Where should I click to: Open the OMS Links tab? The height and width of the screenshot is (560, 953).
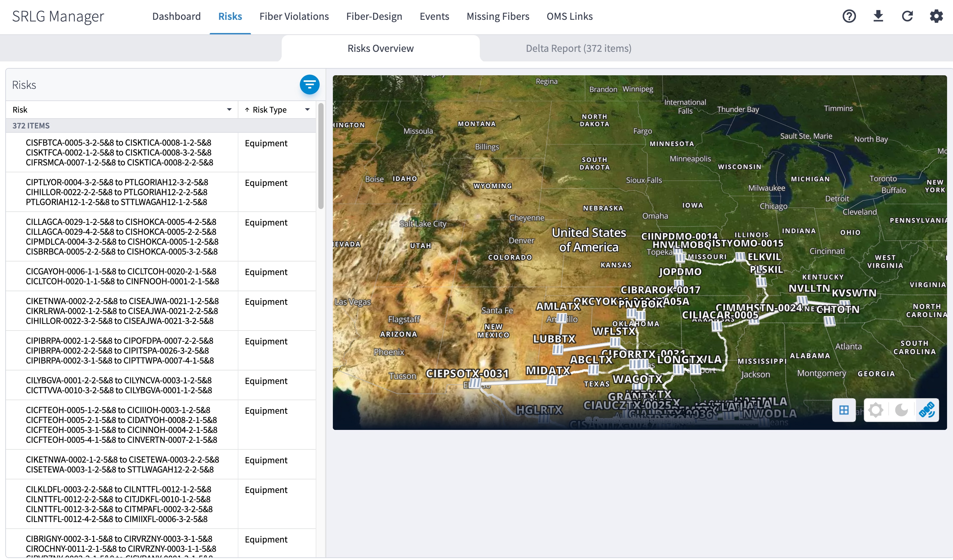point(569,16)
